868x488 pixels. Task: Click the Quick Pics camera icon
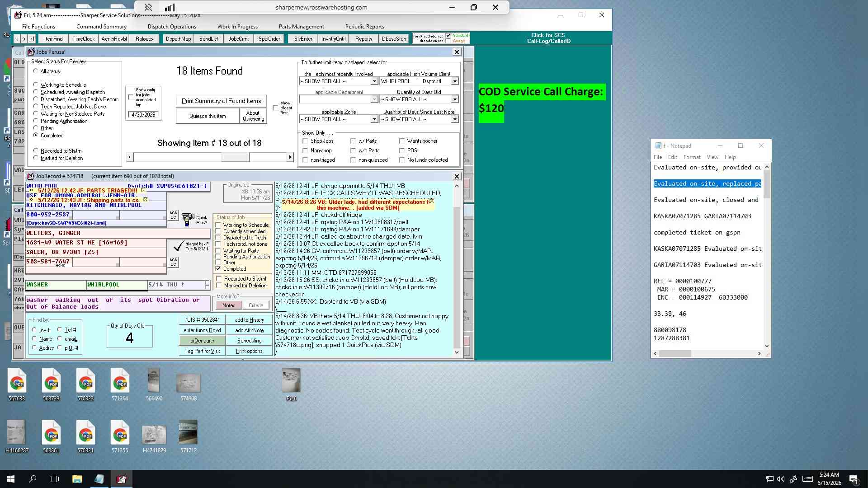(x=188, y=220)
